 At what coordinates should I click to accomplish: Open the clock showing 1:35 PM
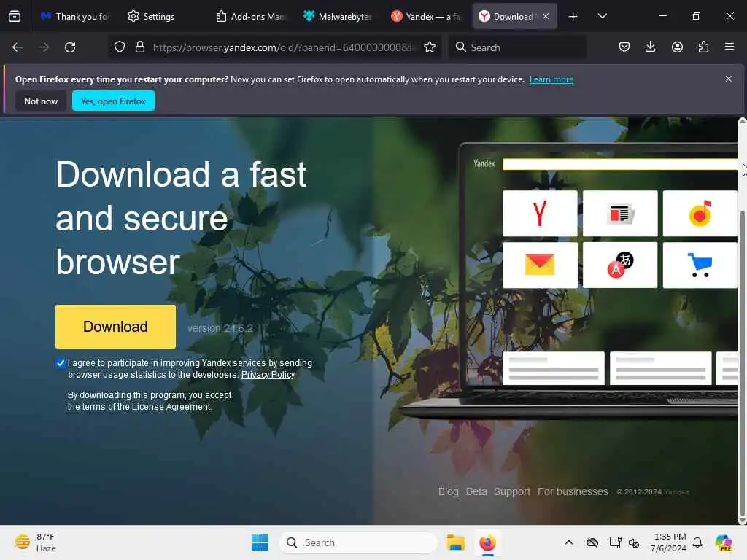point(669,542)
